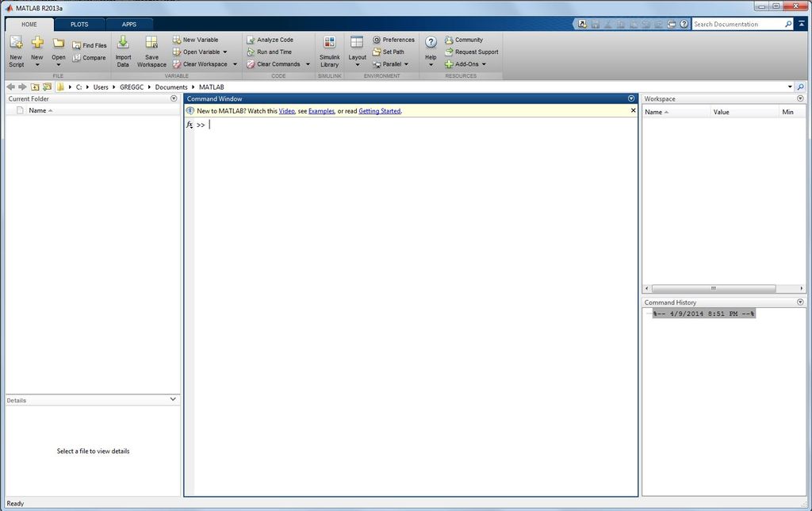Click Request Support
This screenshot has width=812, height=511.
point(471,52)
